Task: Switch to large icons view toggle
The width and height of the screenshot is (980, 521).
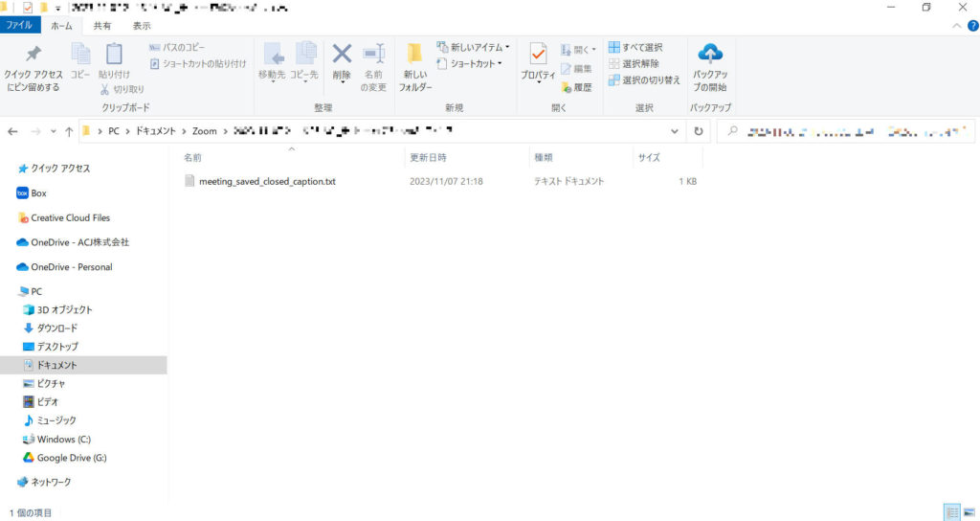Action: click(968, 512)
